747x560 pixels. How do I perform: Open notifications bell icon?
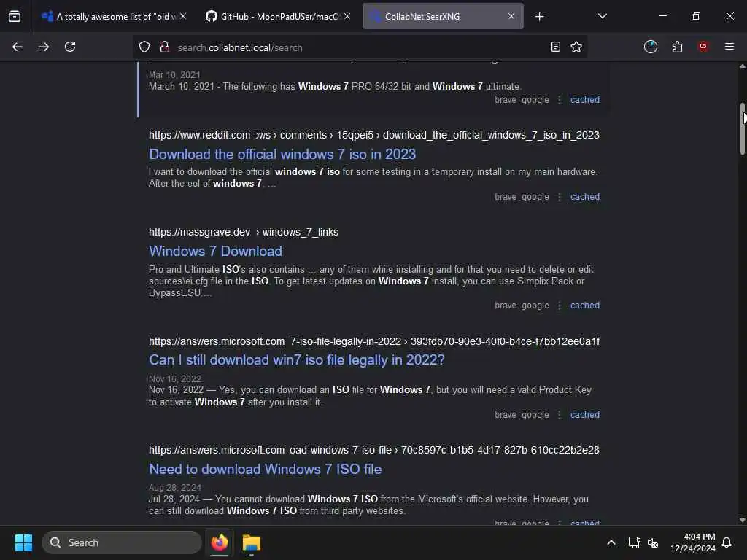tap(727, 542)
